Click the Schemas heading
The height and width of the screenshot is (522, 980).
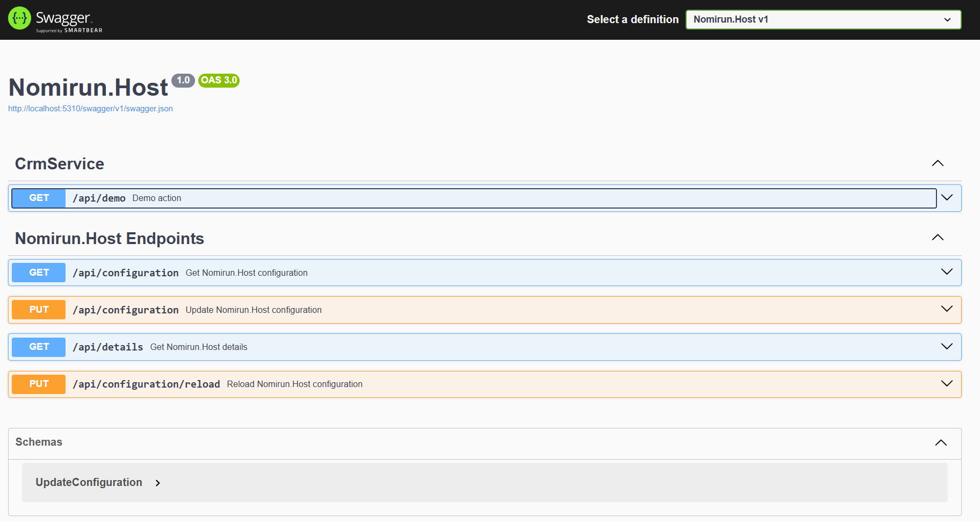(39, 442)
